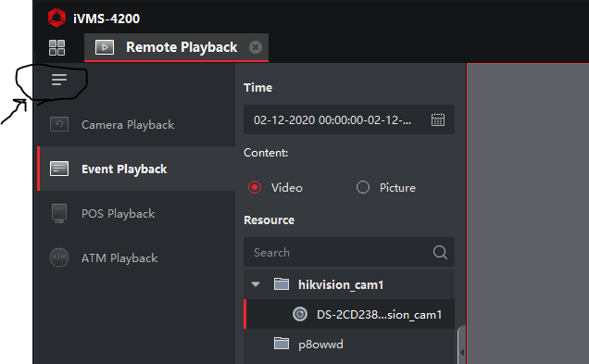This screenshot has height=364, width=589.
Task: Click the camera lens icon beside DS-2CD238
Action: [300, 314]
